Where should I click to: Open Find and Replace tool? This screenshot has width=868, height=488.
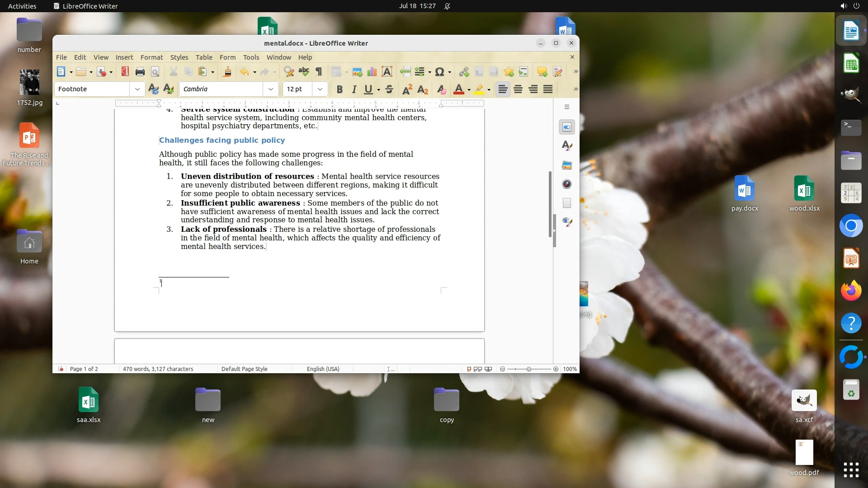click(x=289, y=72)
